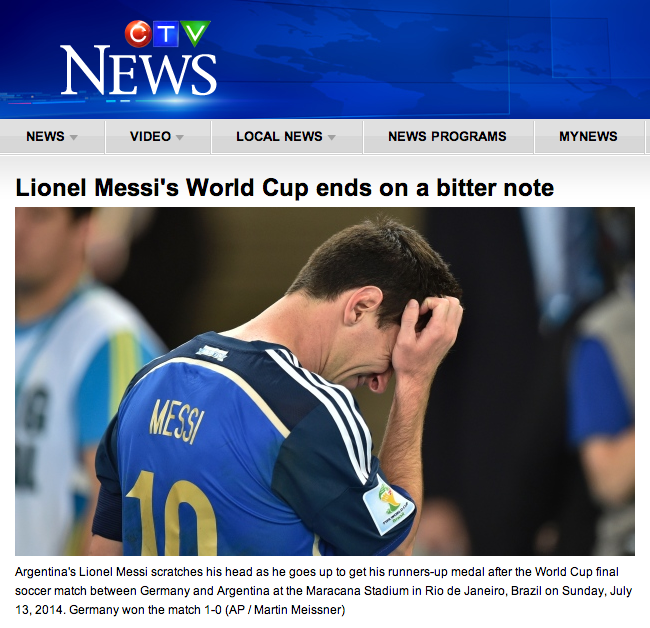Click the CTV News logo

click(x=138, y=58)
